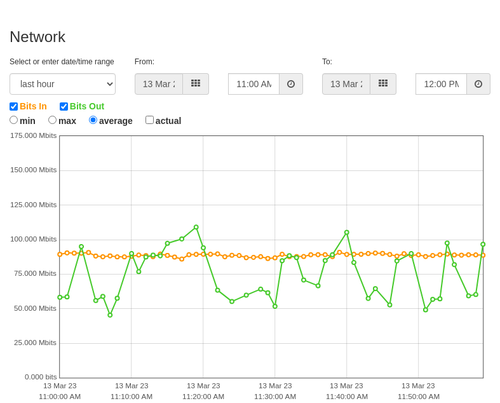Click the Bits Out peak point near 11:19 AM
The height and width of the screenshot is (403, 500).
196,227
